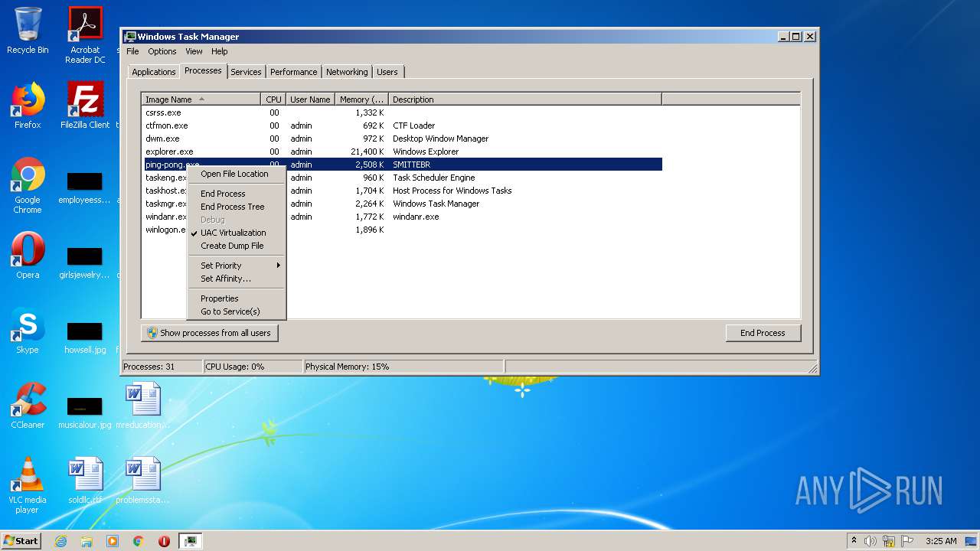Open the Start menu

[x=21, y=541]
